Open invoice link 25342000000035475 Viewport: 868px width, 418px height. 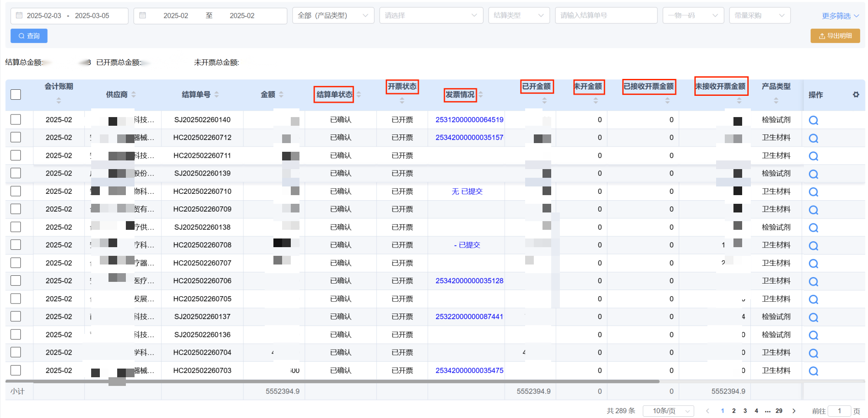pos(469,370)
